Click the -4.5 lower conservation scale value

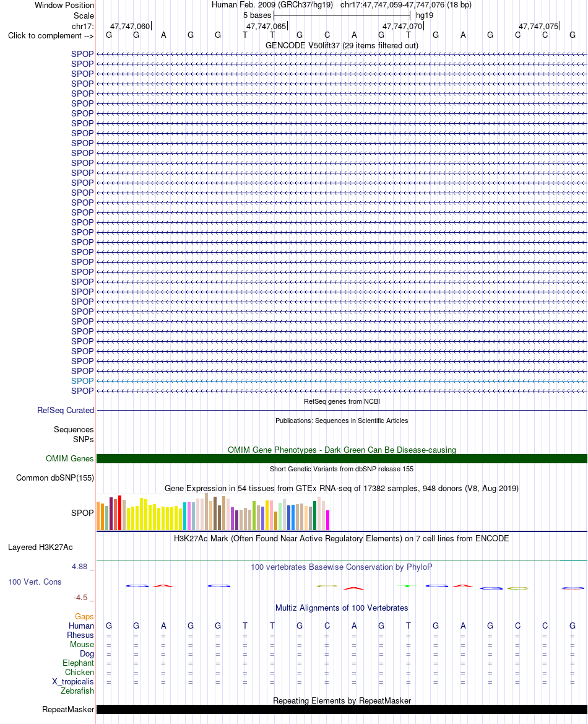pyautogui.click(x=80, y=598)
